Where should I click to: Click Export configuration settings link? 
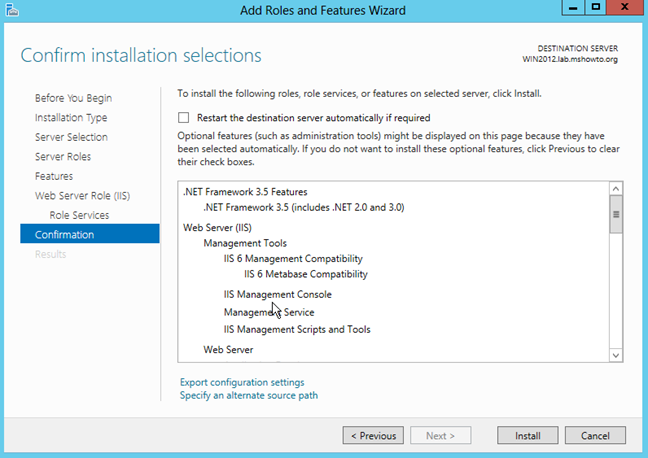(242, 382)
